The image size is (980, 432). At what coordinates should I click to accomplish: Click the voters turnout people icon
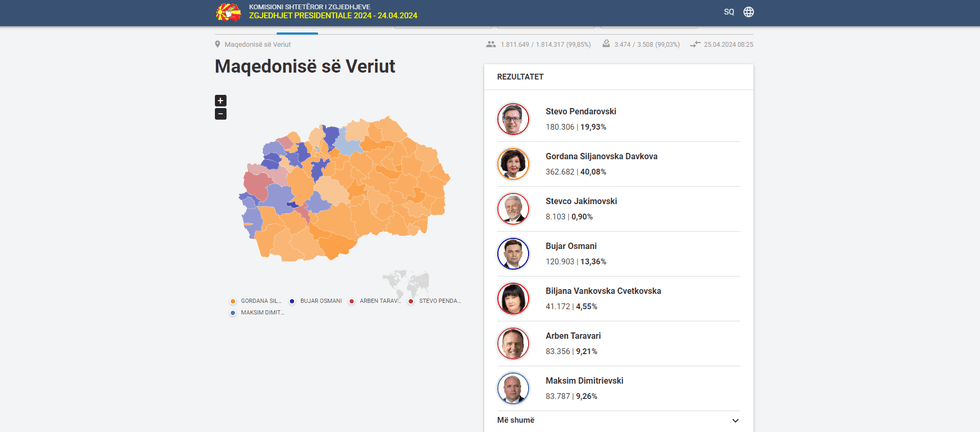491,45
